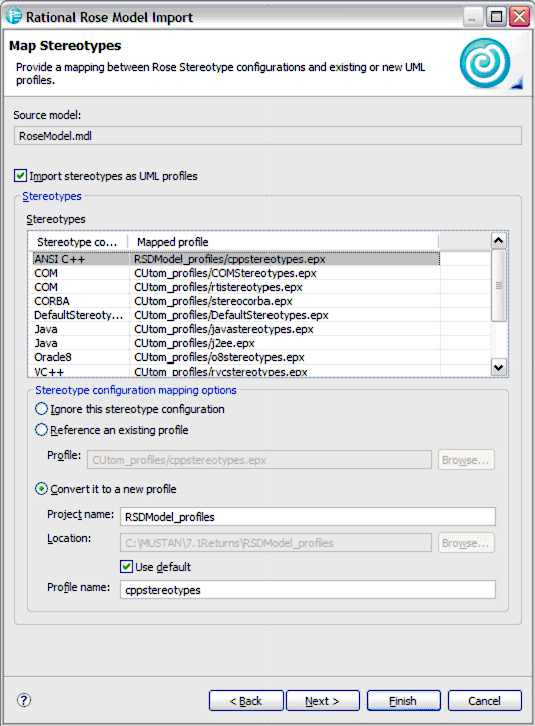Image resolution: width=535 pixels, height=726 pixels.
Task: Close the dialog with the red X
Action: 519,18
